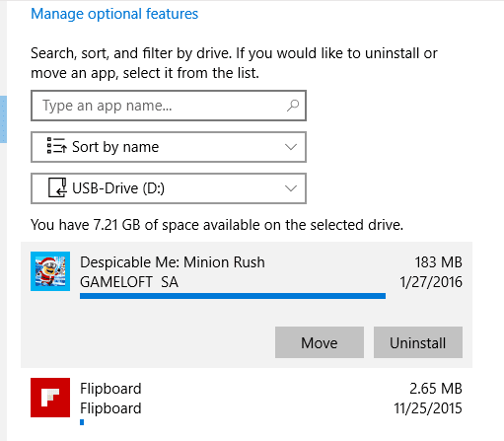Click the sort list icon beside Sort by name
This screenshot has height=441, width=504.
click(57, 146)
